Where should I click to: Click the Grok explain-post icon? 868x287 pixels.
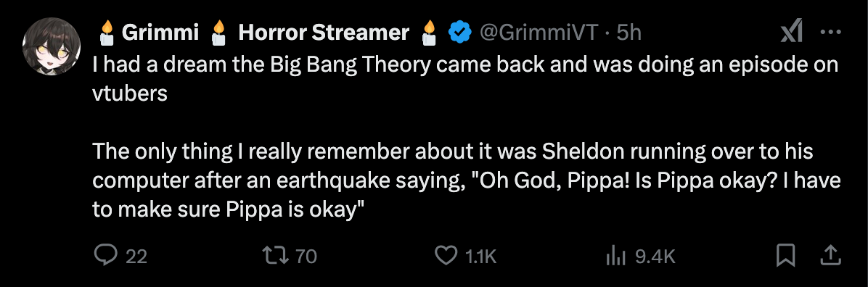coord(792,34)
